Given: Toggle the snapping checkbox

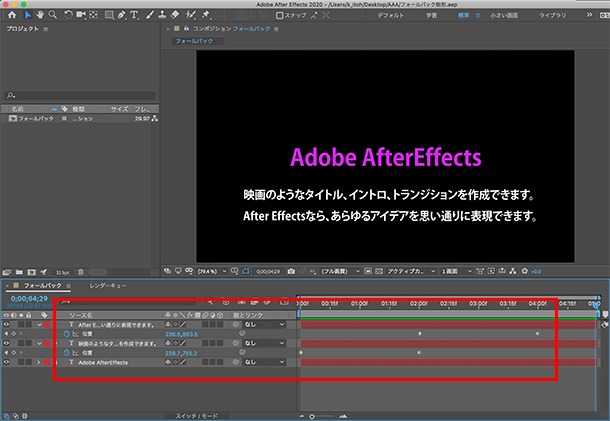Looking at the screenshot, I should point(279,16).
